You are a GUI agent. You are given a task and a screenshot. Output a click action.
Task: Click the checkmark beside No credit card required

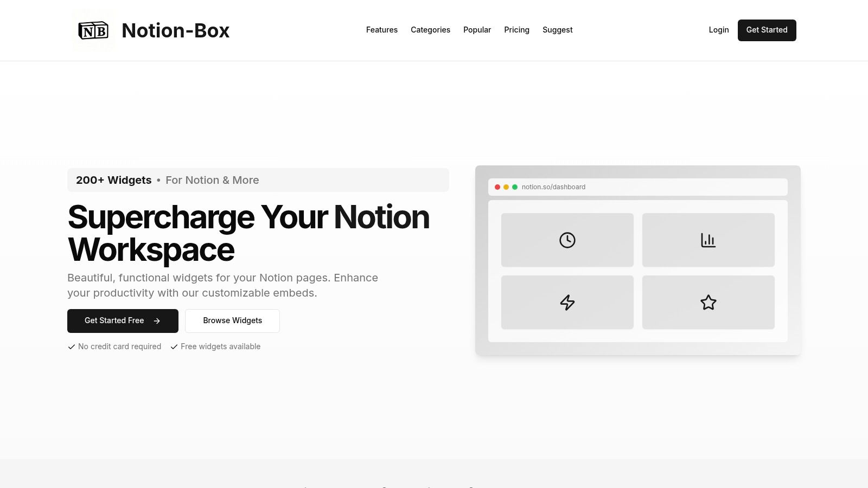(71, 346)
